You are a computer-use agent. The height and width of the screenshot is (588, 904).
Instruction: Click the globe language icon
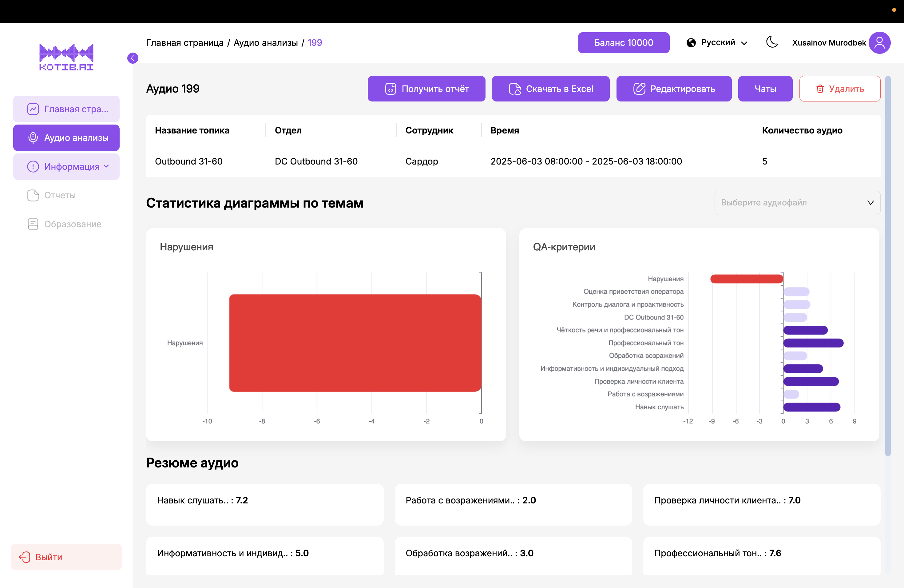click(691, 42)
